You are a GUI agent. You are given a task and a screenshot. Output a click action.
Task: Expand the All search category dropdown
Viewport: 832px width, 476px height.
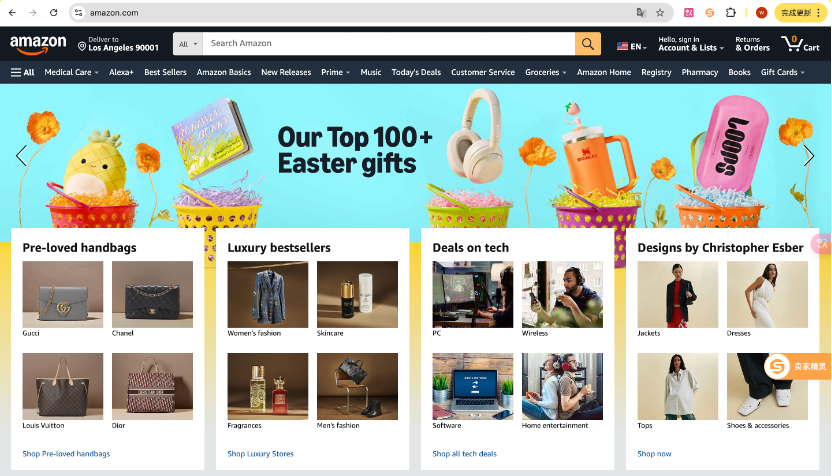[x=188, y=44]
